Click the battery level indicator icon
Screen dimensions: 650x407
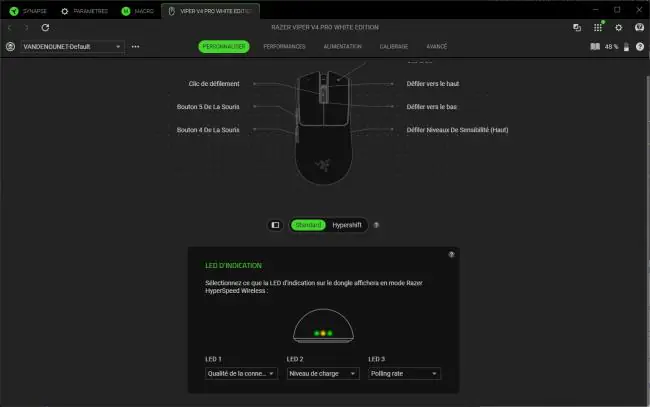tap(626, 47)
